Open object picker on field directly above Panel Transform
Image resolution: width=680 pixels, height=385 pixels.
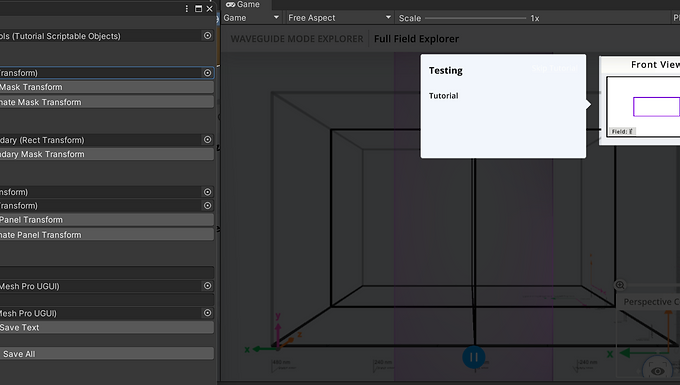coord(207,206)
